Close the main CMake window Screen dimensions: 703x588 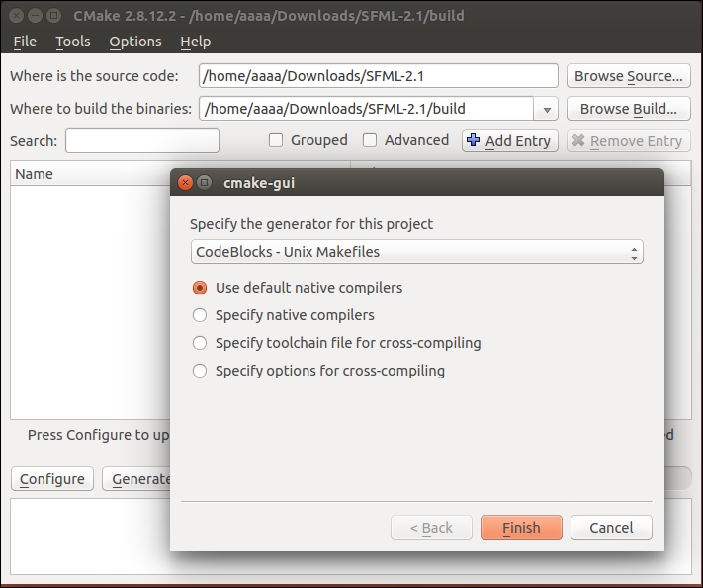pyautogui.click(x=16, y=16)
